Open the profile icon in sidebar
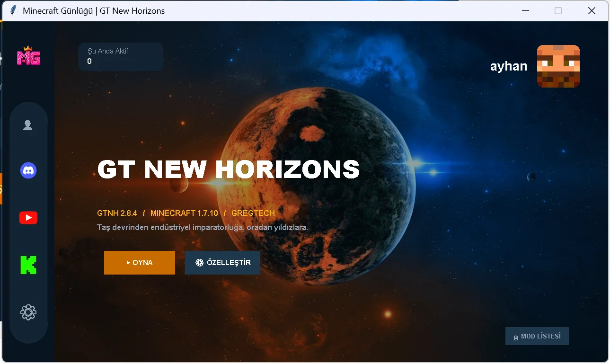This screenshot has width=610, height=364. [x=28, y=125]
